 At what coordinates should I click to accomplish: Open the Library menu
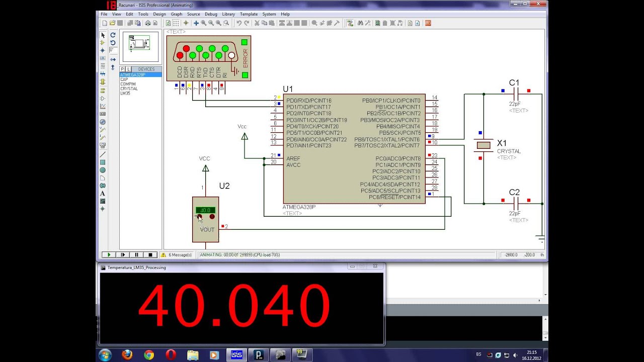228,14
